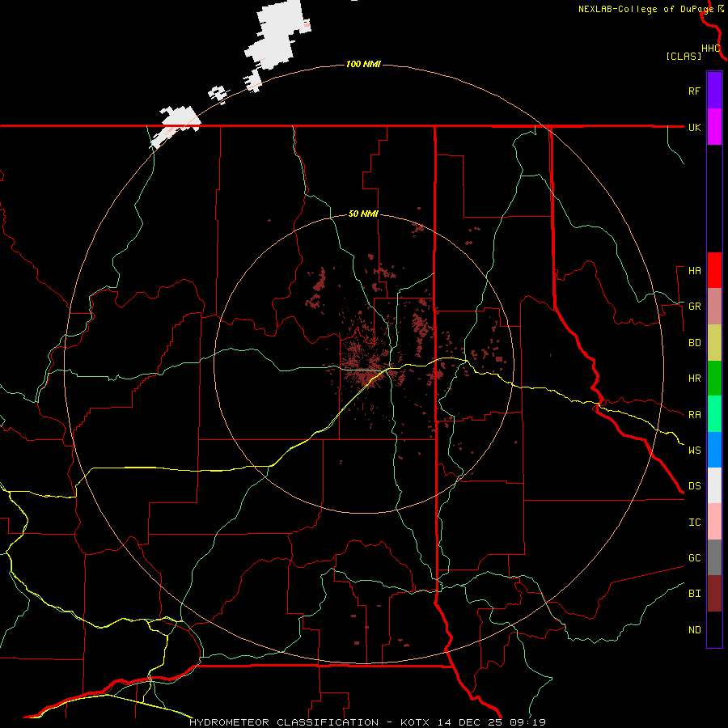Select the GR legend color block

[x=714, y=306]
